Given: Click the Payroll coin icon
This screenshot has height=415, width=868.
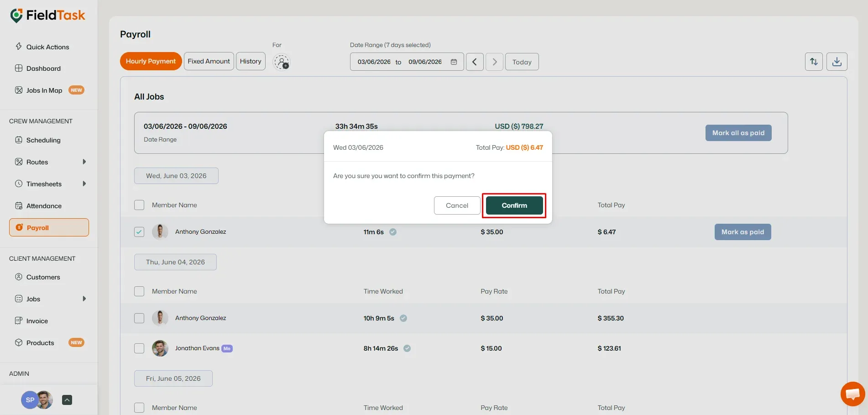Looking at the screenshot, I should tap(19, 227).
